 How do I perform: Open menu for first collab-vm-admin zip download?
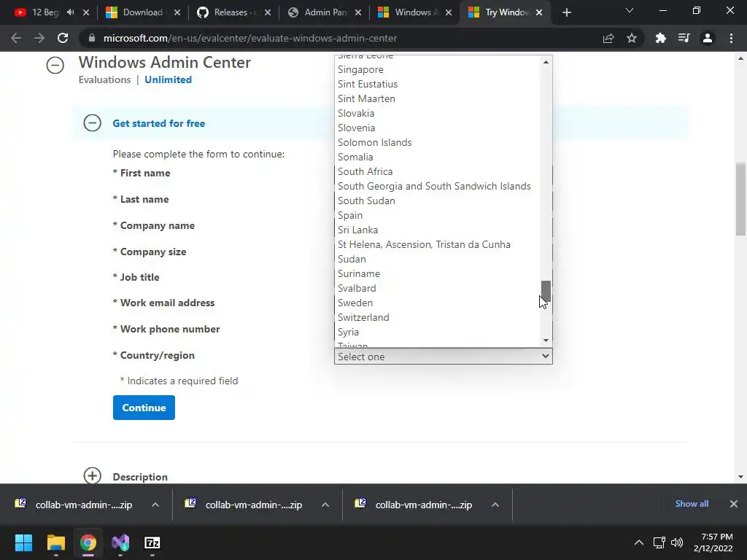coord(155,505)
